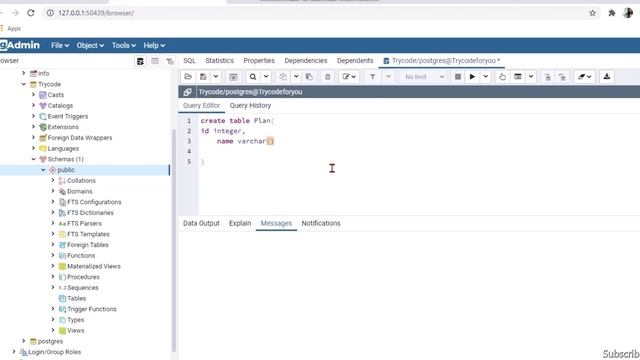Open the Explain results tab
The image size is (640, 360).
(240, 223)
